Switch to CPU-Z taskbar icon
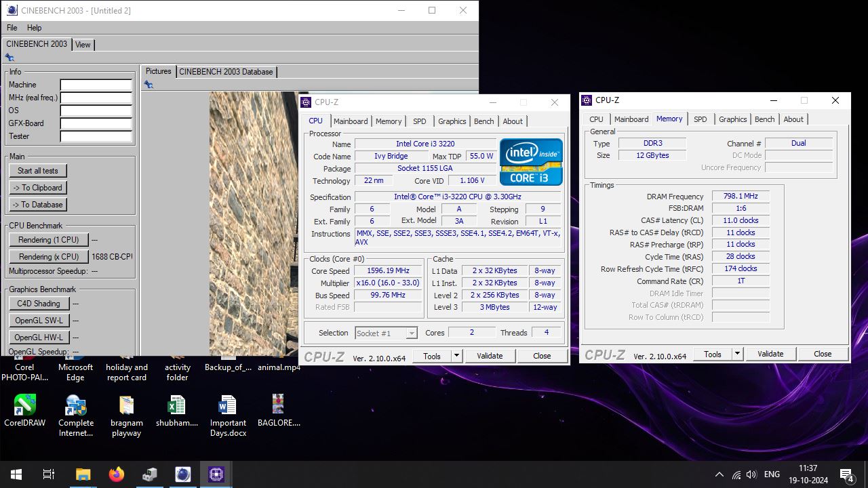The height and width of the screenshot is (488, 868). (x=216, y=474)
